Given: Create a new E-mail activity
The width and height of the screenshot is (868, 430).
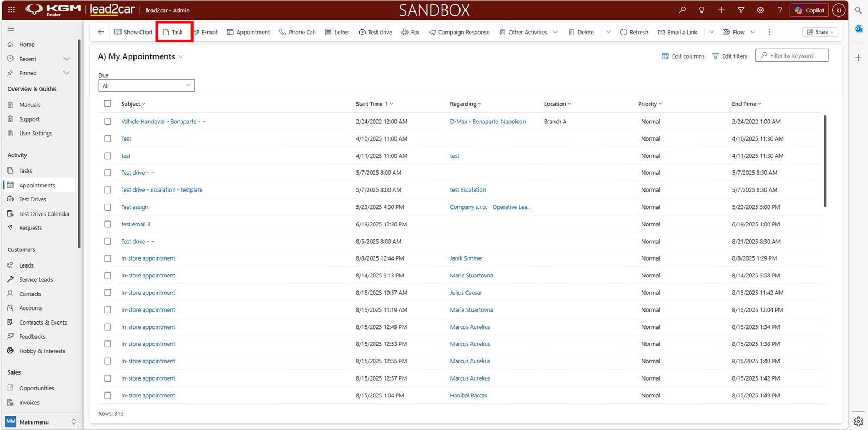Looking at the screenshot, I should pyautogui.click(x=205, y=32).
